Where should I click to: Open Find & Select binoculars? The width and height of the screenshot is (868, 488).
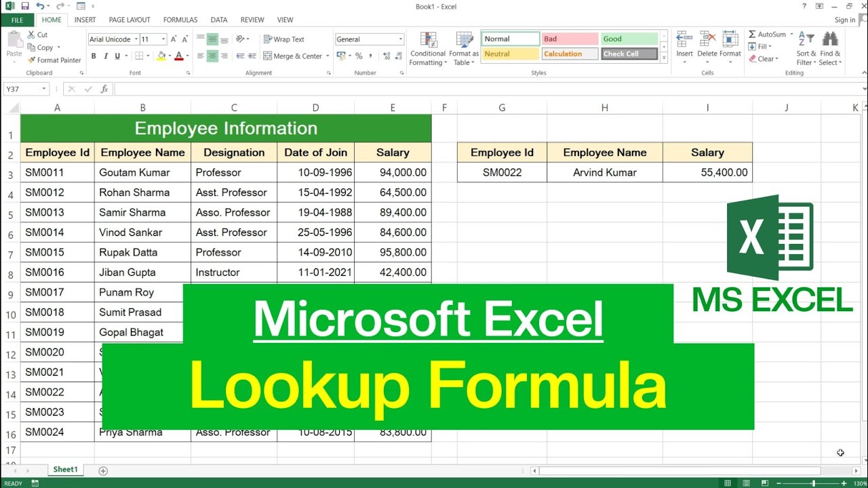pyautogui.click(x=830, y=48)
